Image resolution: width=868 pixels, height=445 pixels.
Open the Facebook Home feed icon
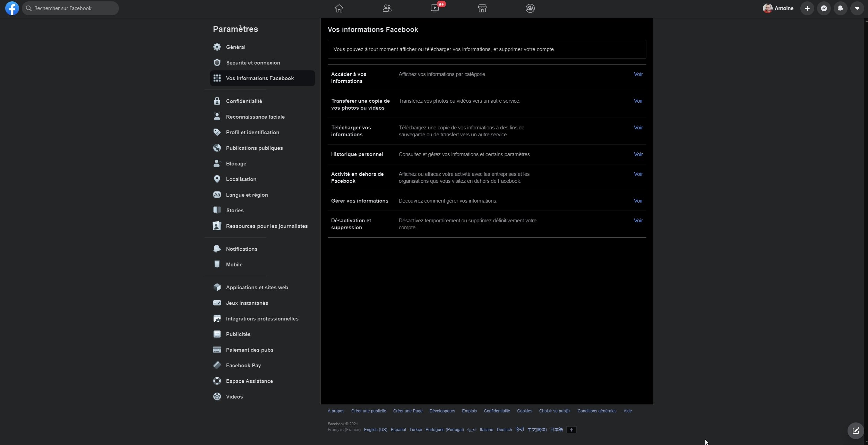339,8
